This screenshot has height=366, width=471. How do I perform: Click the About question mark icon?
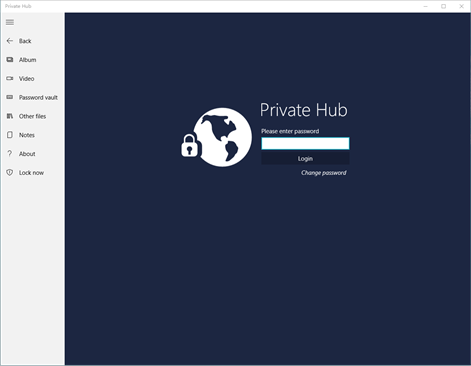pos(10,153)
